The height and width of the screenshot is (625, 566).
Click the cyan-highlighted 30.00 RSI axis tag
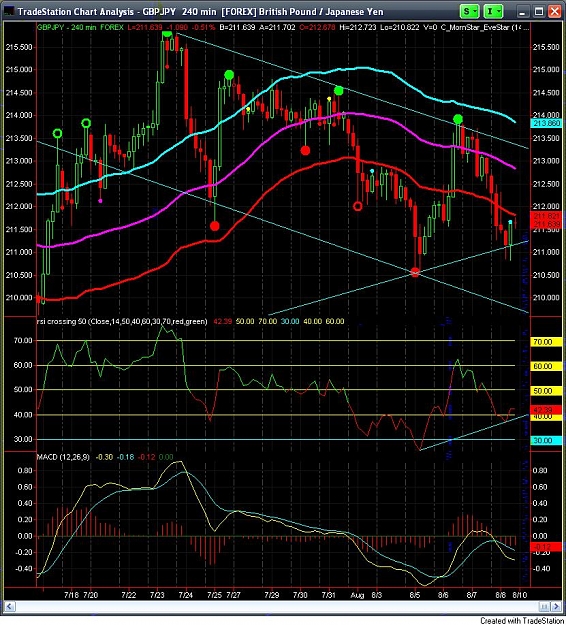(x=547, y=440)
